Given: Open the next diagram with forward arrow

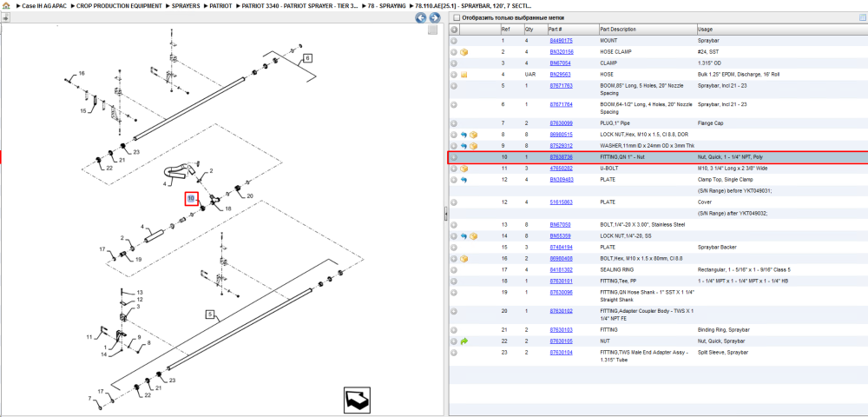Looking at the screenshot, I should pos(435,17).
